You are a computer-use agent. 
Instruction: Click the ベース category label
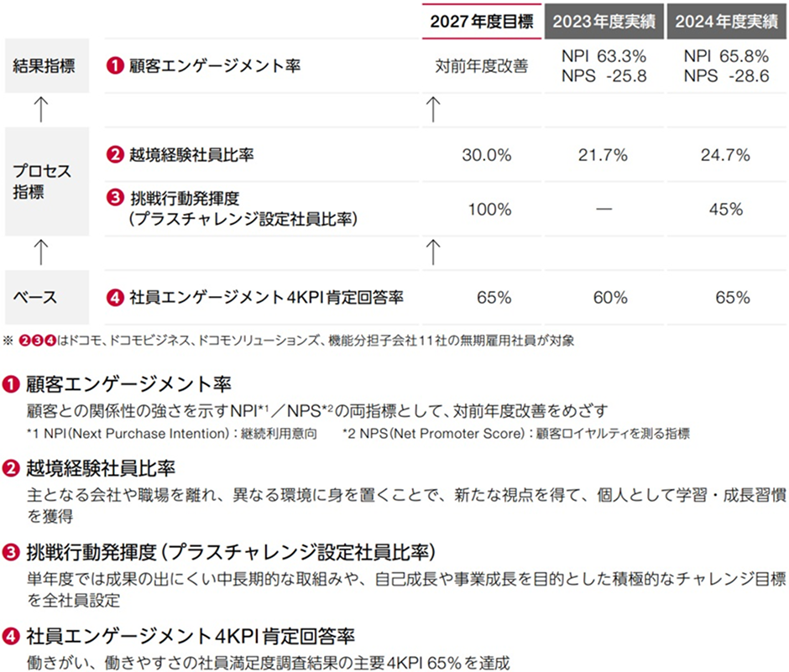coord(35,296)
